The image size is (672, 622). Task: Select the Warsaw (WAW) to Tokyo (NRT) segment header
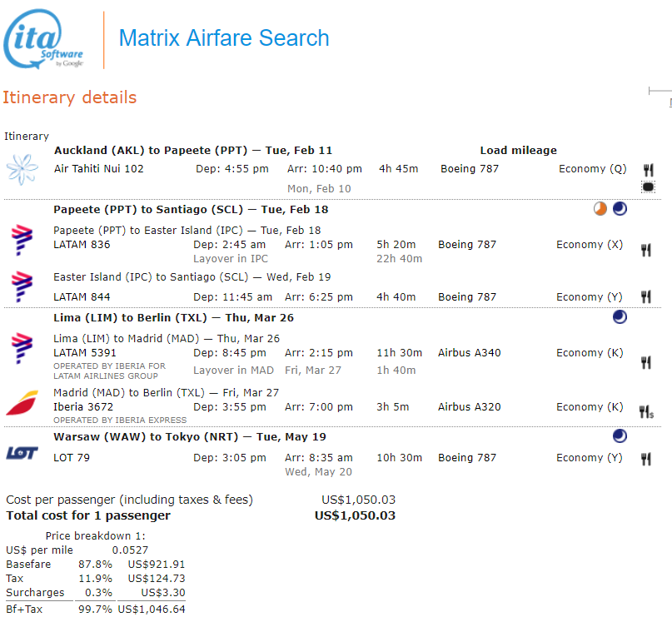pos(189,437)
